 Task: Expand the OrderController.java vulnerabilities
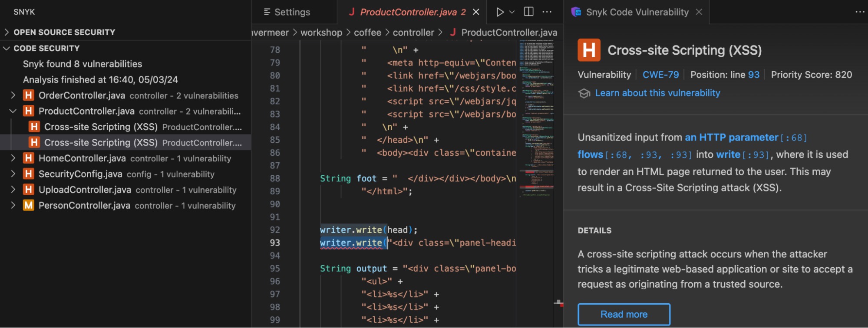click(13, 95)
